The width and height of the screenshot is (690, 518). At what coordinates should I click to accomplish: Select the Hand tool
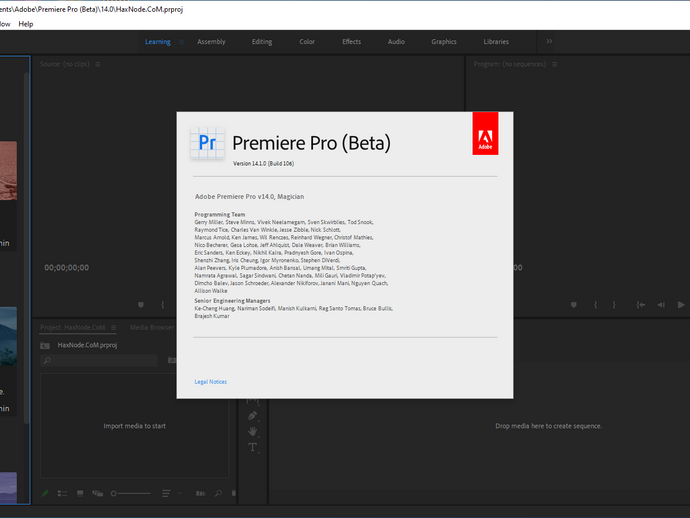click(253, 431)
